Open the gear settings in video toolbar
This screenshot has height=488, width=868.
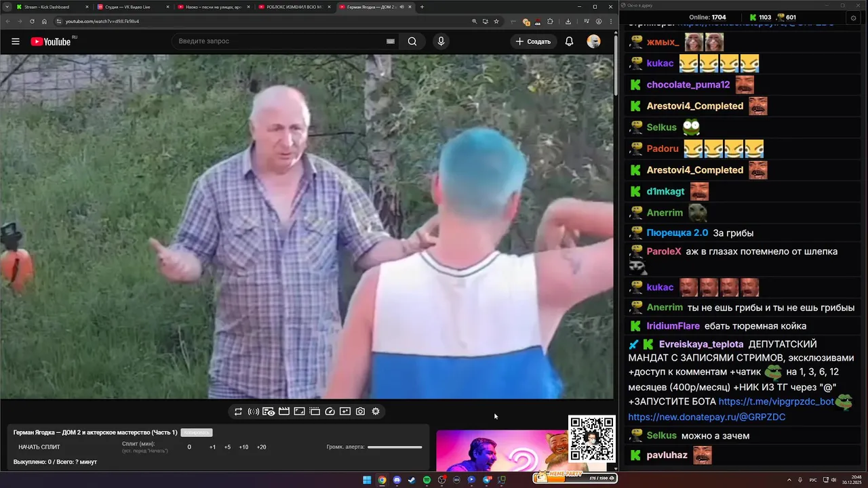tap(376, 411)
